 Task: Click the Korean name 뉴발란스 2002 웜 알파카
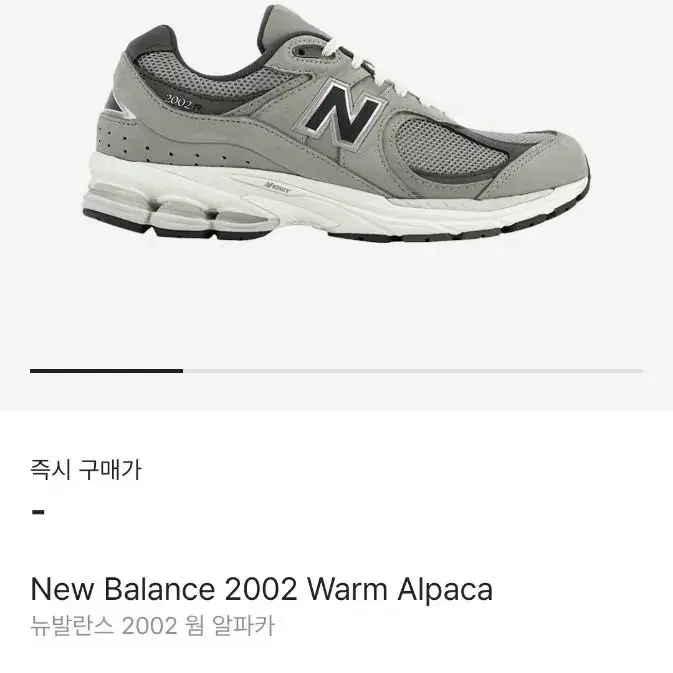point(152,626)
